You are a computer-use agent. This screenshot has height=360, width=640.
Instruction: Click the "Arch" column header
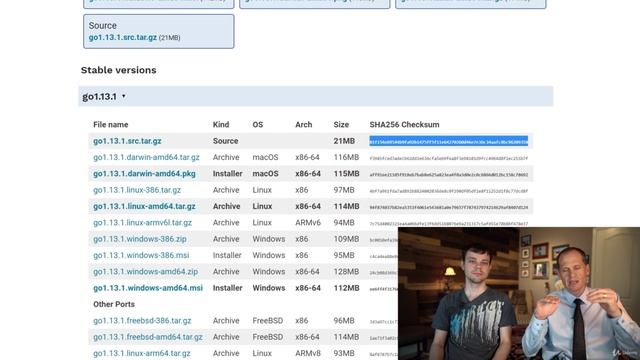[x=304, y=124]
